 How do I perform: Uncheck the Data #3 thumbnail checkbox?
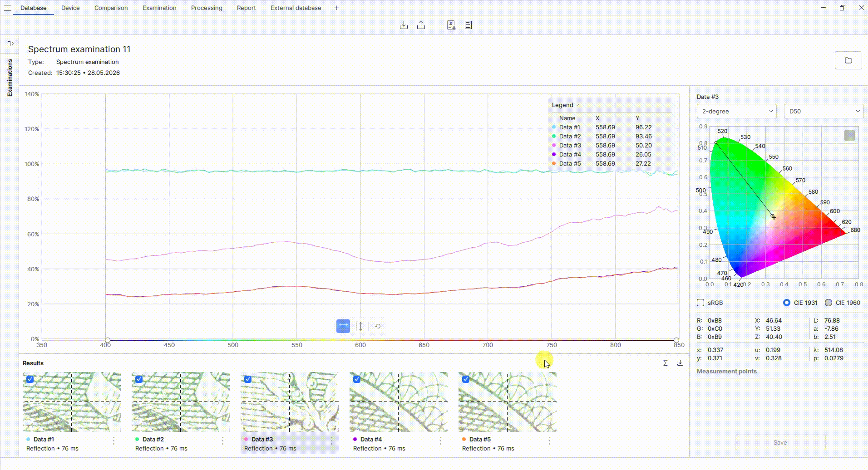point(248,379)
